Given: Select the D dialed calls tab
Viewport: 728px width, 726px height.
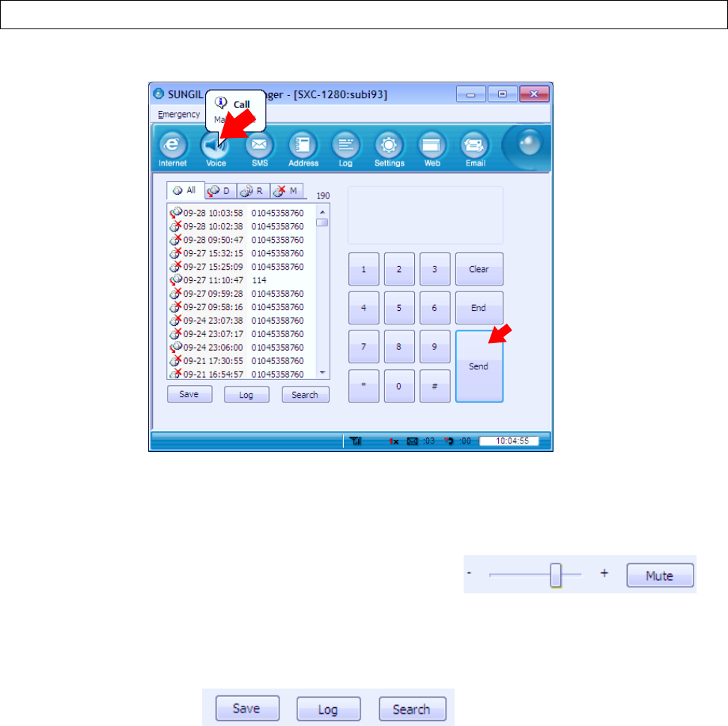Looking at the screenshot, I should [220, 191].
